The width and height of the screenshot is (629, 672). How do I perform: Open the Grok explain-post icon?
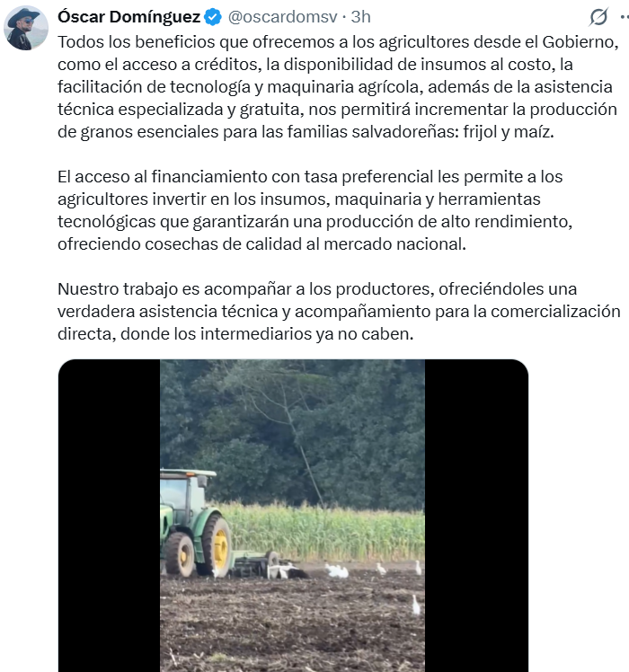[x=598, y=17]
